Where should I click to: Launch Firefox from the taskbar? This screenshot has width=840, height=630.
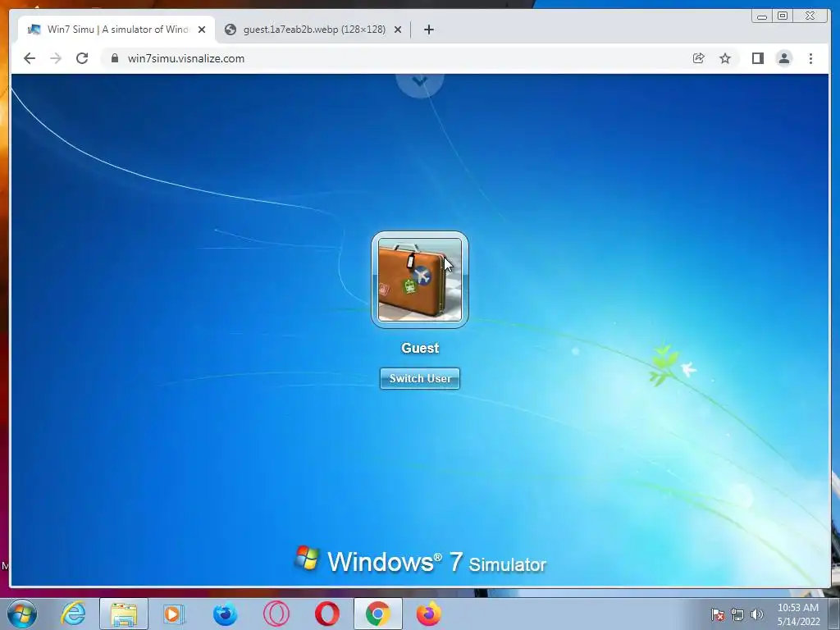(x=429, y=614)
